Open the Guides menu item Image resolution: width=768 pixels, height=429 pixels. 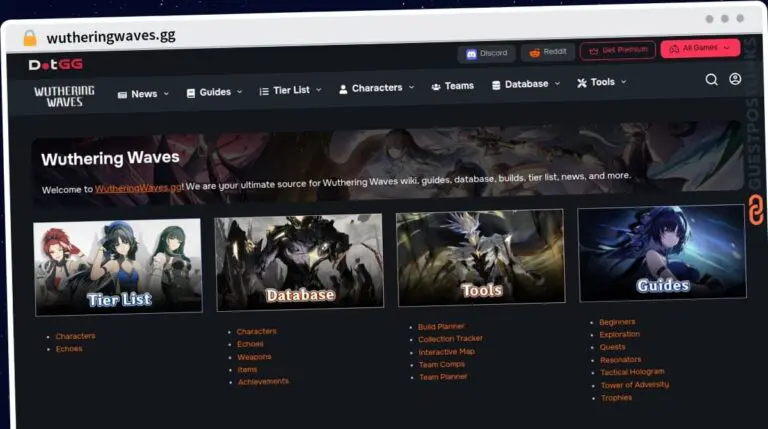[x=215, y=92]
